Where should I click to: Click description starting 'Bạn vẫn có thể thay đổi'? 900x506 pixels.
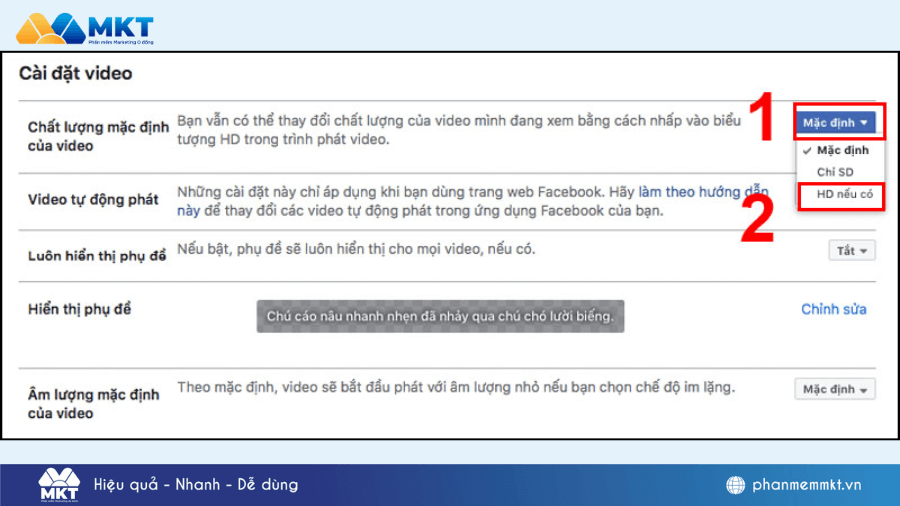tap(459, 130)
